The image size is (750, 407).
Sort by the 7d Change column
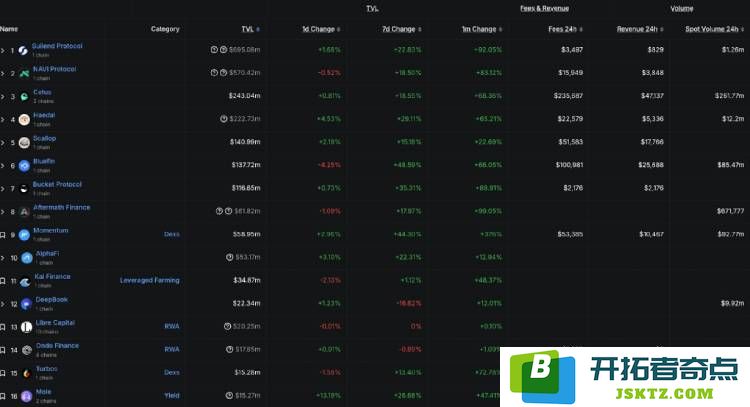(x=401, y=29)
